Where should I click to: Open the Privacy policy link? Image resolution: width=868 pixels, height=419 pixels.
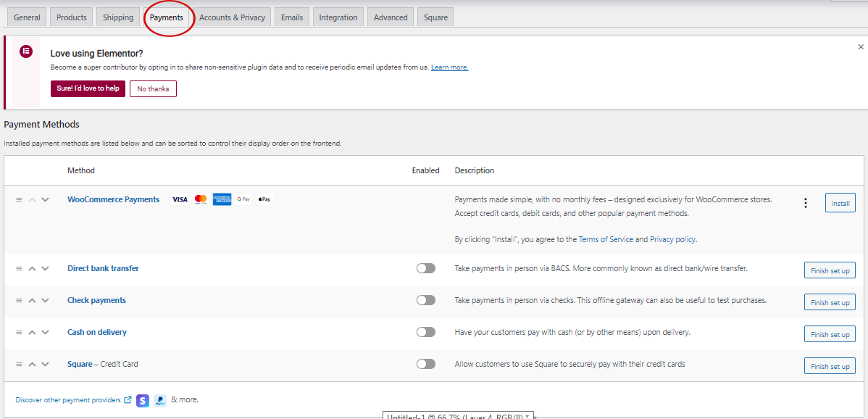click(x=672, y=240)
